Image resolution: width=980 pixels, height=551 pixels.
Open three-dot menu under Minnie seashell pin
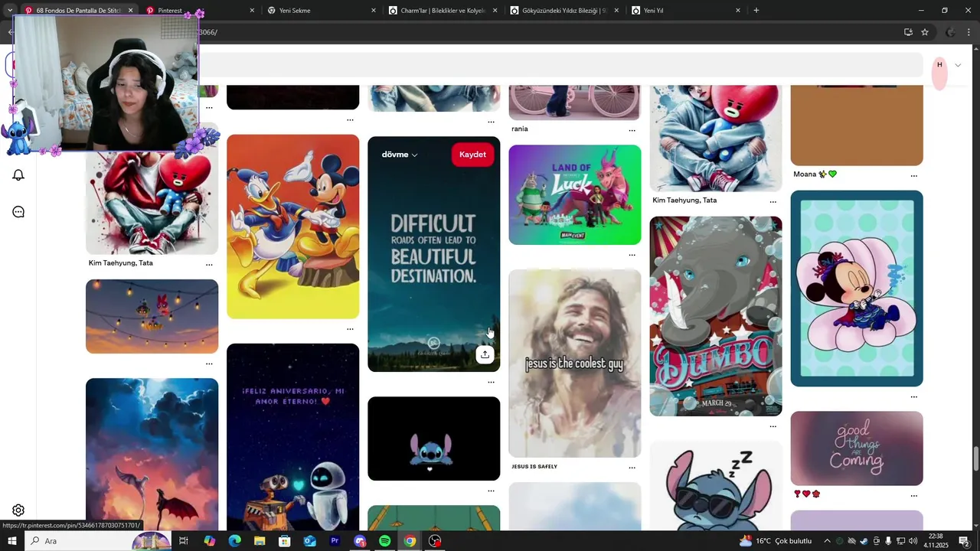click(913, 397)
